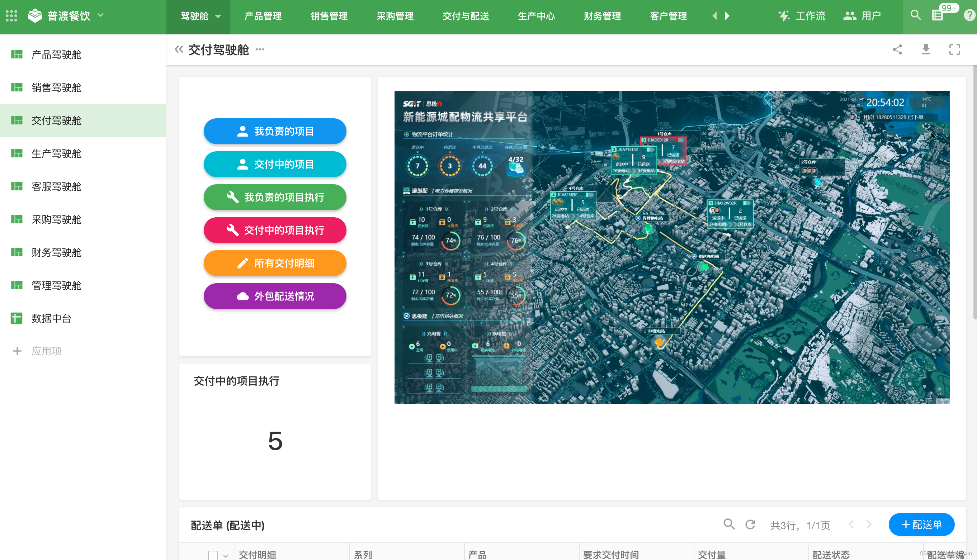Open the notifications icon with 99+ badge
Viewport: 977px width, 560px height.
click(938, 15)
